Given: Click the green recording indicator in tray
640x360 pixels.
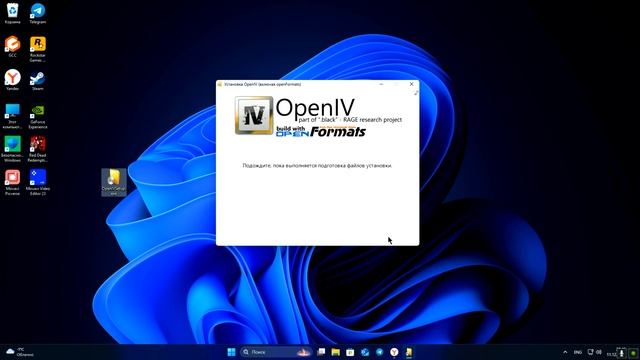Looking at the screenshot, I should [633, 353].
